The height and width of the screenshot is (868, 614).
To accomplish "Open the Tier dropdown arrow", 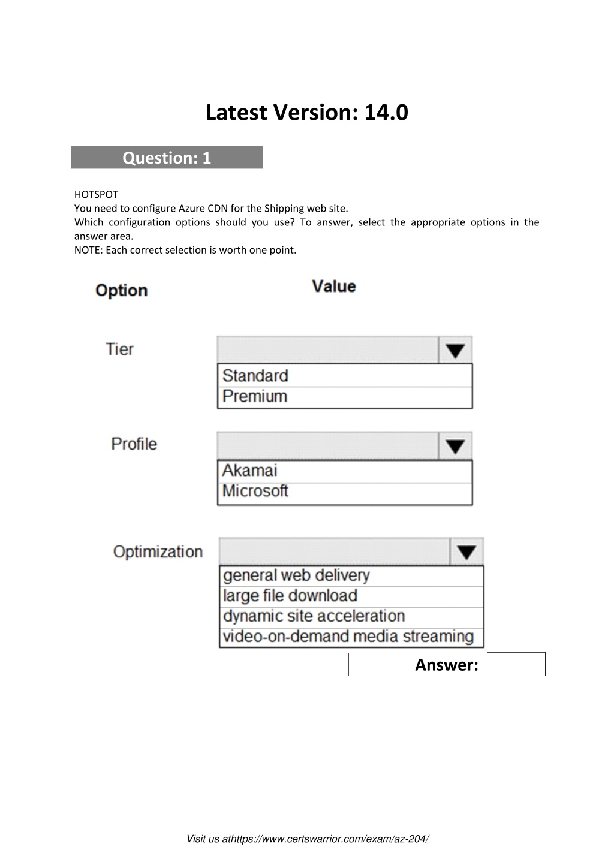I will 455,350.
